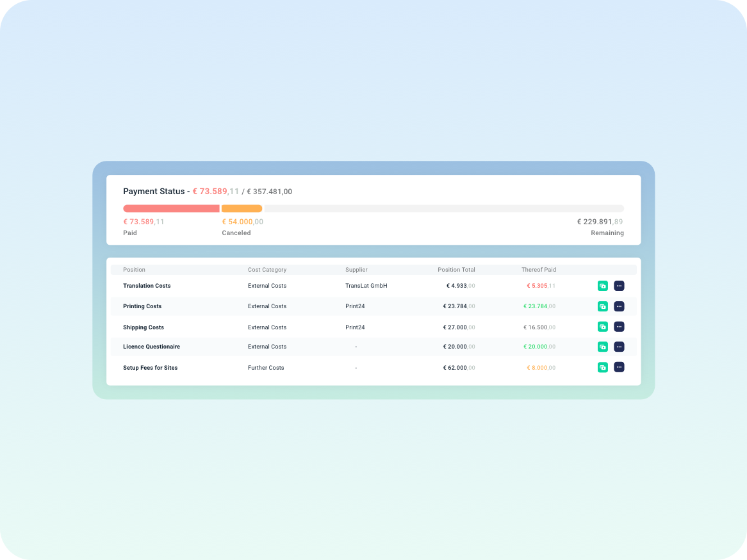Select the TransLat GmbH supplier entry

[x=366, y=286]
